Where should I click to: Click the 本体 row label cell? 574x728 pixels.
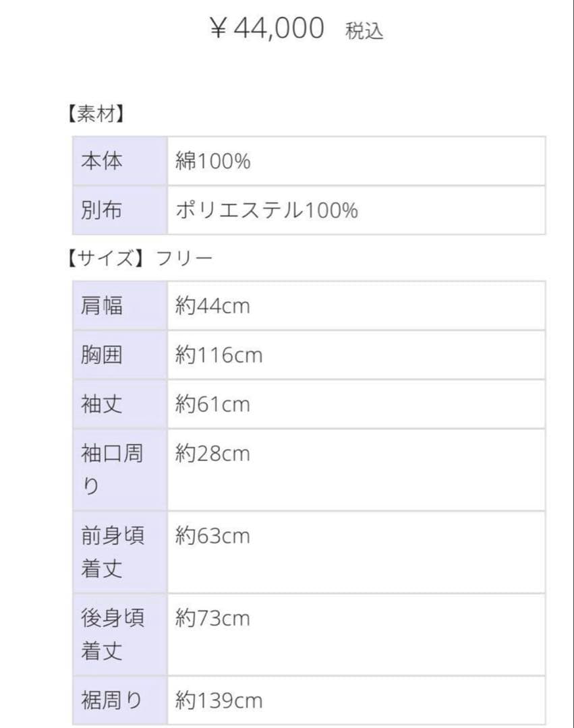coord(103,162)
